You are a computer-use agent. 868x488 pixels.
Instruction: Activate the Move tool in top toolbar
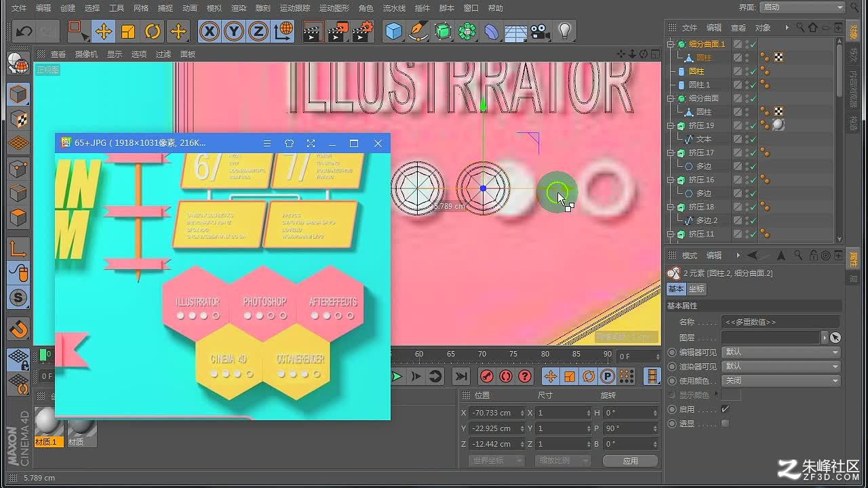pyautogui.click(x=103, y=31)
